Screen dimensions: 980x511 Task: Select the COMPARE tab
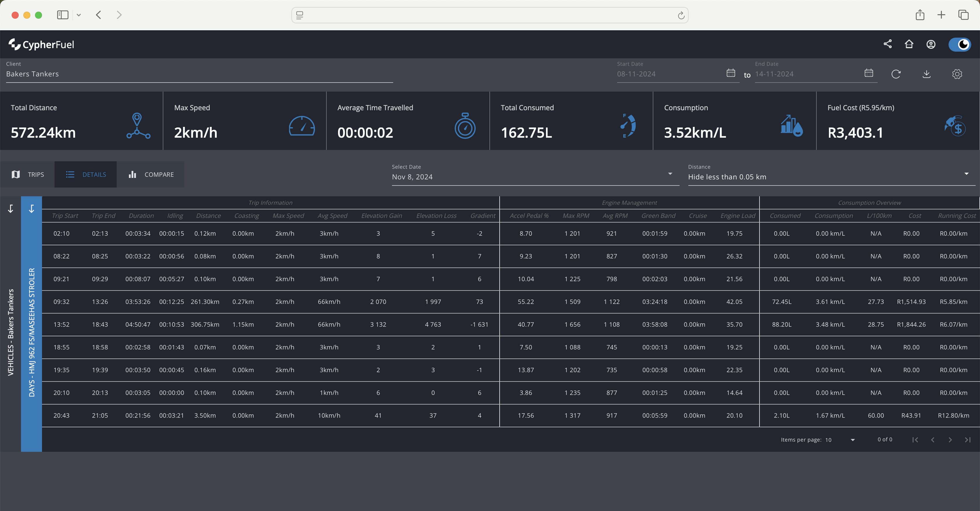pos(152,174)
